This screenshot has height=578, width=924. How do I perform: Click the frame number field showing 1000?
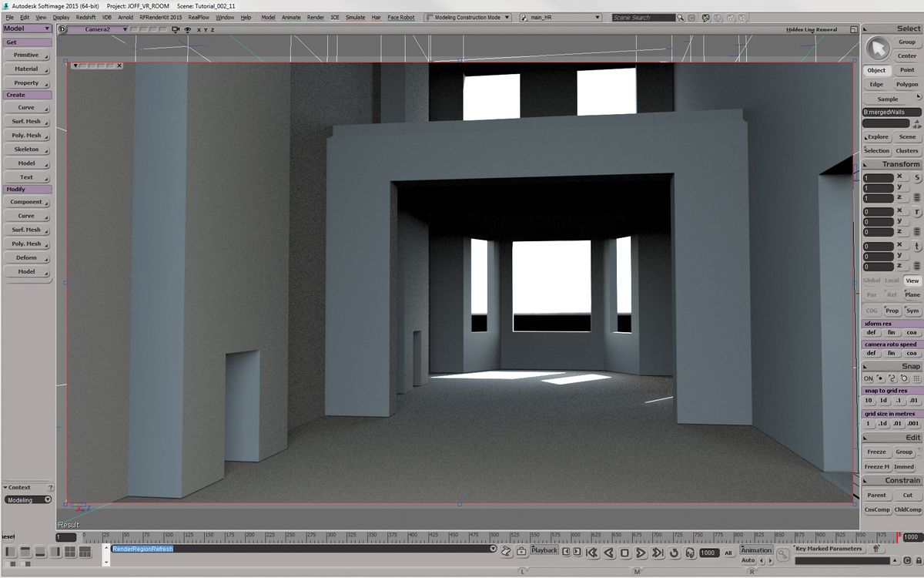(710, 553)
